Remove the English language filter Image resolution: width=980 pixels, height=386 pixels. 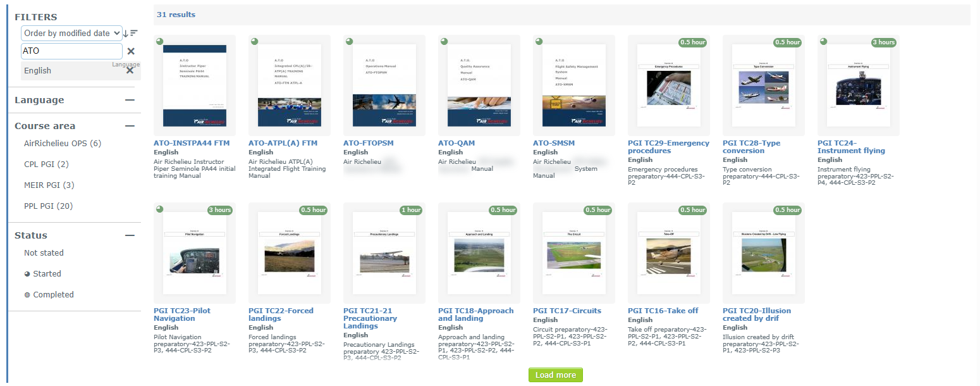(130, 70)
